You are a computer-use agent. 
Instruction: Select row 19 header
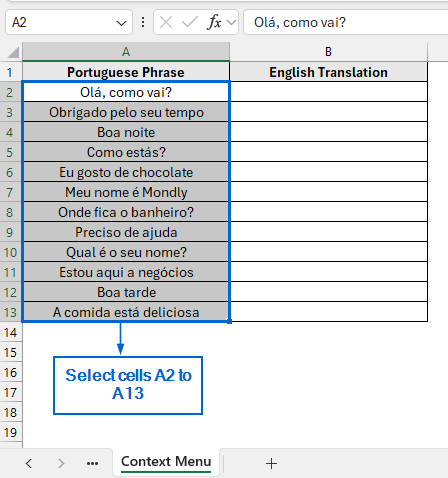[11, 432]
